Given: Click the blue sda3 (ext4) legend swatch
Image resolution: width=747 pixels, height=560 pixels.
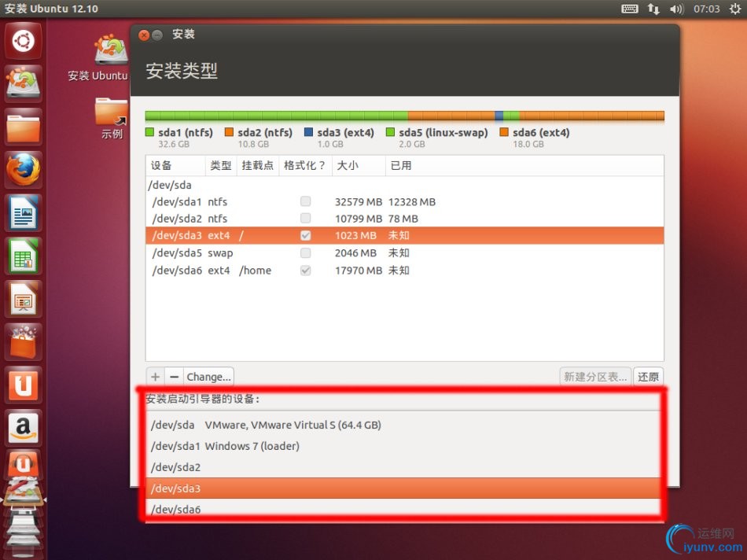Looking at the screenshot, I should click(x=309, y=132).
